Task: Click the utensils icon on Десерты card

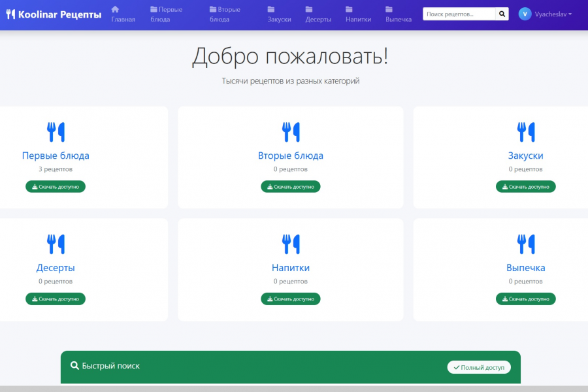Action: coord(56,244)
